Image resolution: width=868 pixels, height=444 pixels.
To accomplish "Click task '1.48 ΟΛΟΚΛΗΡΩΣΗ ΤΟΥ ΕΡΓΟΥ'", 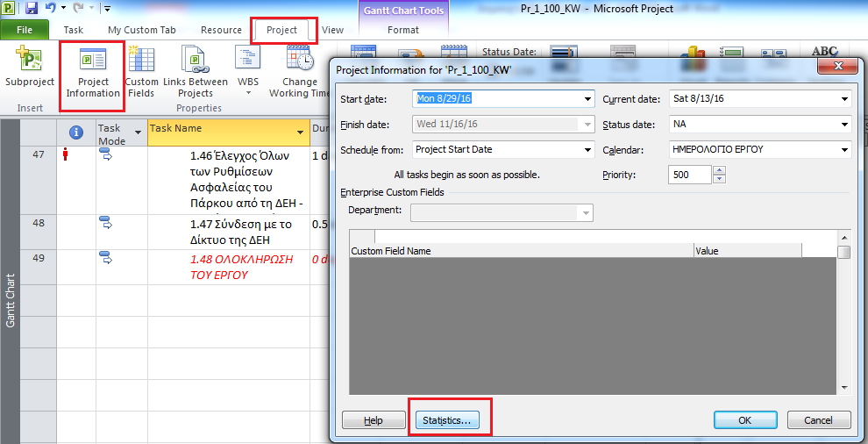I will (x=242, y=267).
